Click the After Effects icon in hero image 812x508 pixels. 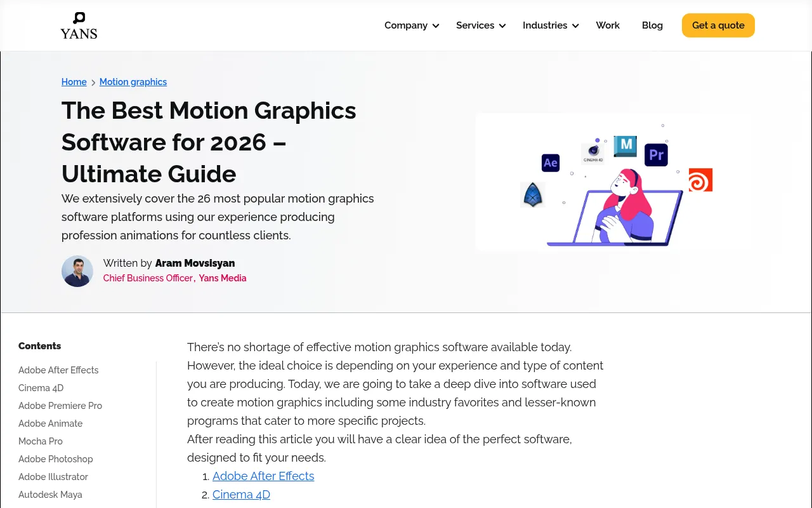(x=551, y=163)
